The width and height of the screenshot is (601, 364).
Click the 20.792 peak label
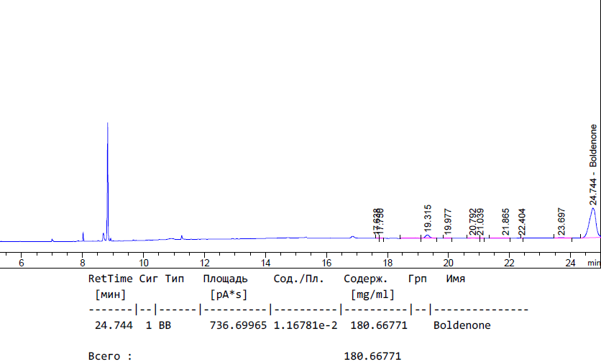click(472, 222)
